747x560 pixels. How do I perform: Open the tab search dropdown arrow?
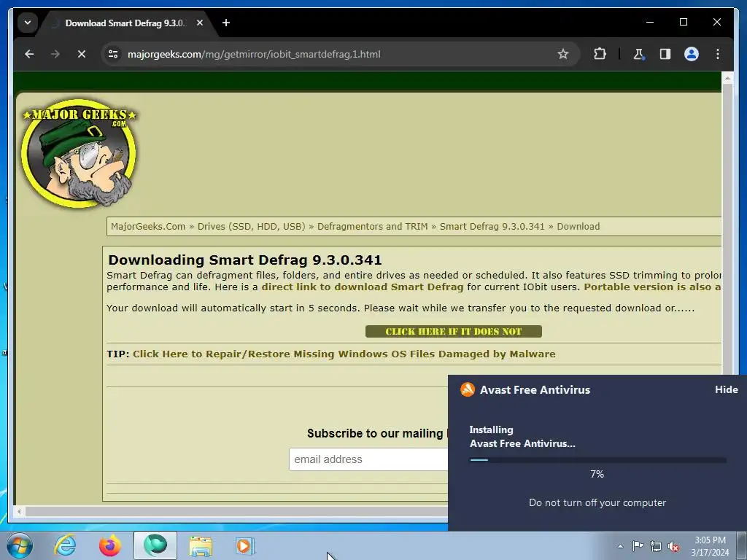tap(28, 23)
